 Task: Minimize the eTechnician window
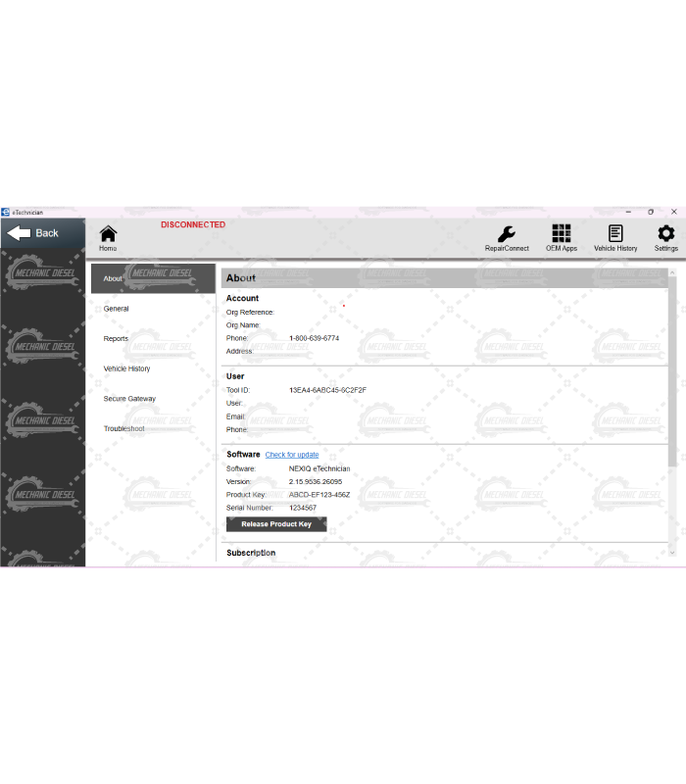[x=628, y=212]
